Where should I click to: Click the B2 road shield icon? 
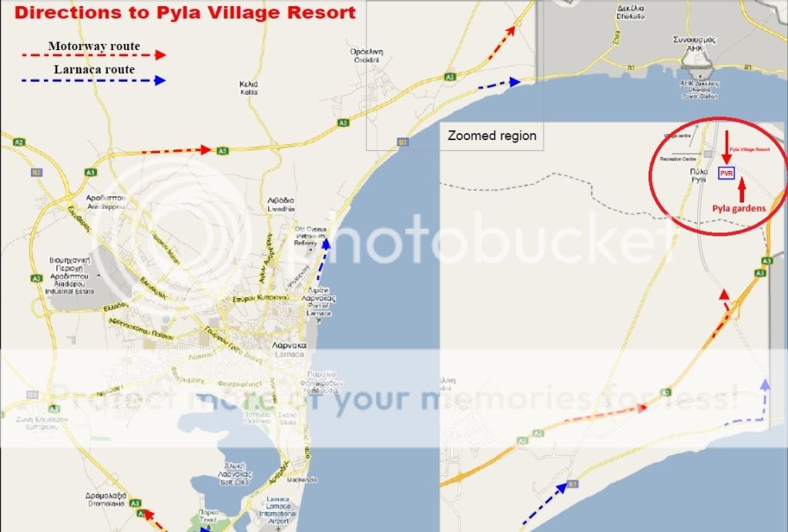36,172
